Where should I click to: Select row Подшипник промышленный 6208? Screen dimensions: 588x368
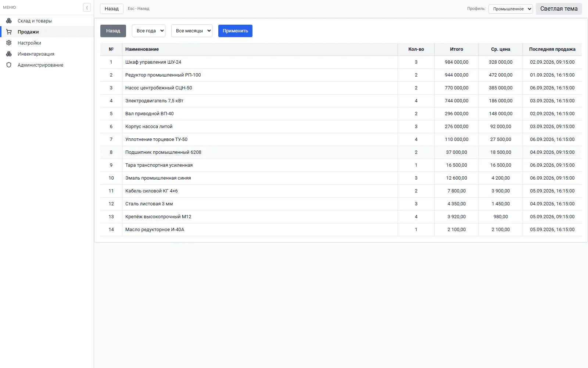[341, 152]
